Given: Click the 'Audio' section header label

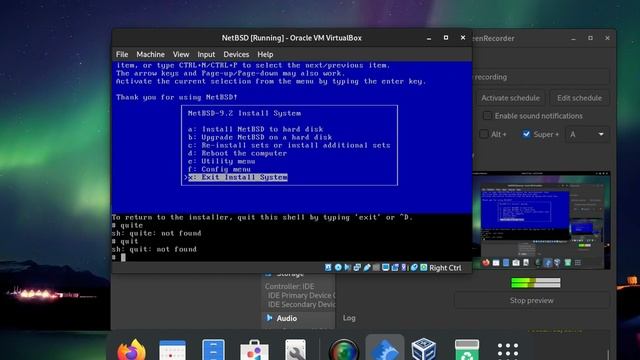Looking at the screenshot, I should coord(287,318).
